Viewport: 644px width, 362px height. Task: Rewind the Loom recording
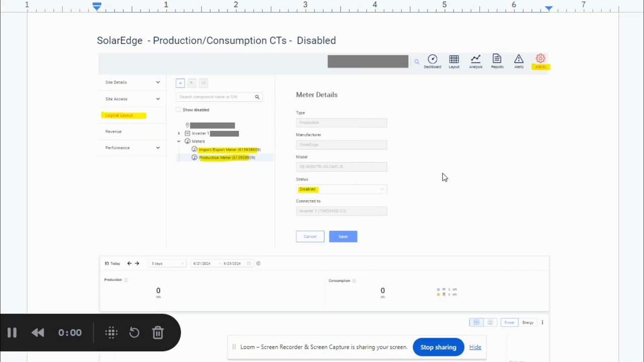pyautogui.click(x=38, y=332)
